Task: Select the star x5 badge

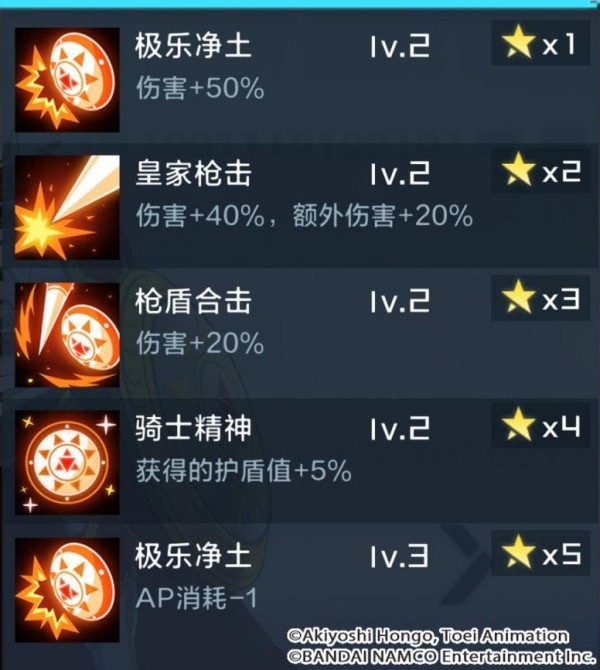Action: pos(541,553)
